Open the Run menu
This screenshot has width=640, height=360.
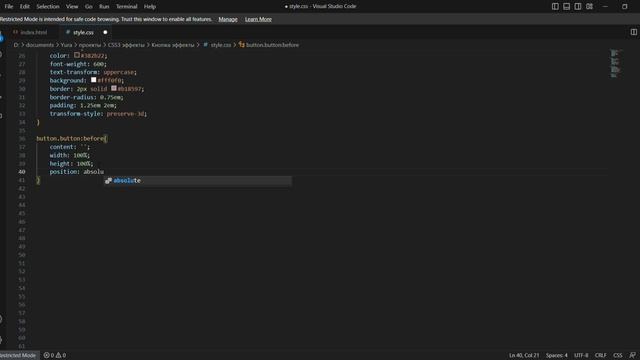coord(104,7)
